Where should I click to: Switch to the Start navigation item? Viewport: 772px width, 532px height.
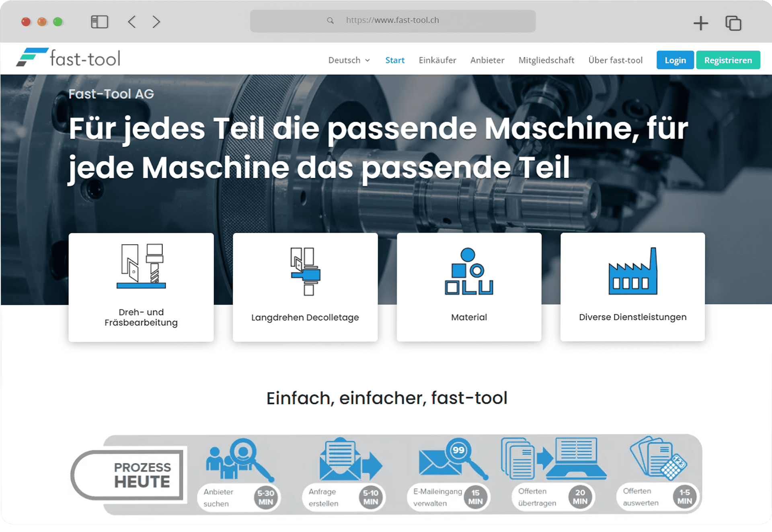[395, 60]
